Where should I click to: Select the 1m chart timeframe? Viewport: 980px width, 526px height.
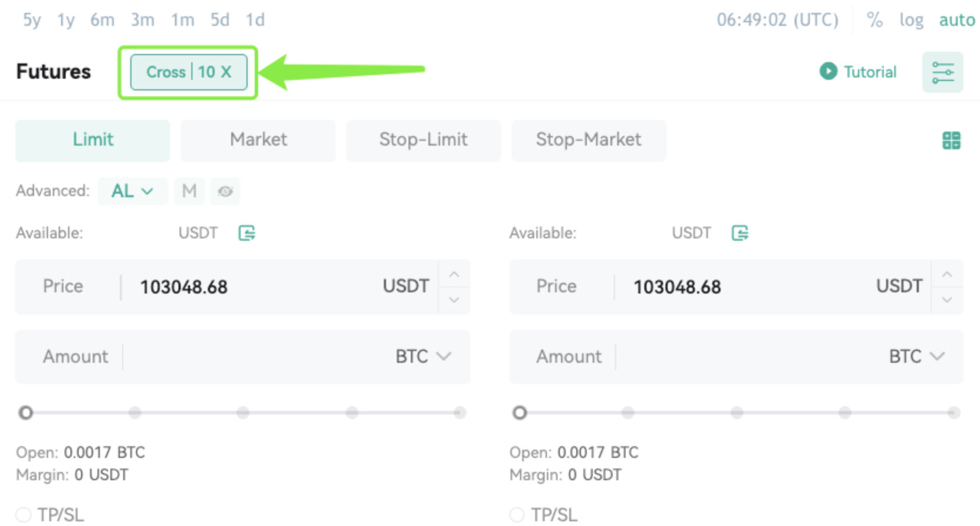pos(183,20)
